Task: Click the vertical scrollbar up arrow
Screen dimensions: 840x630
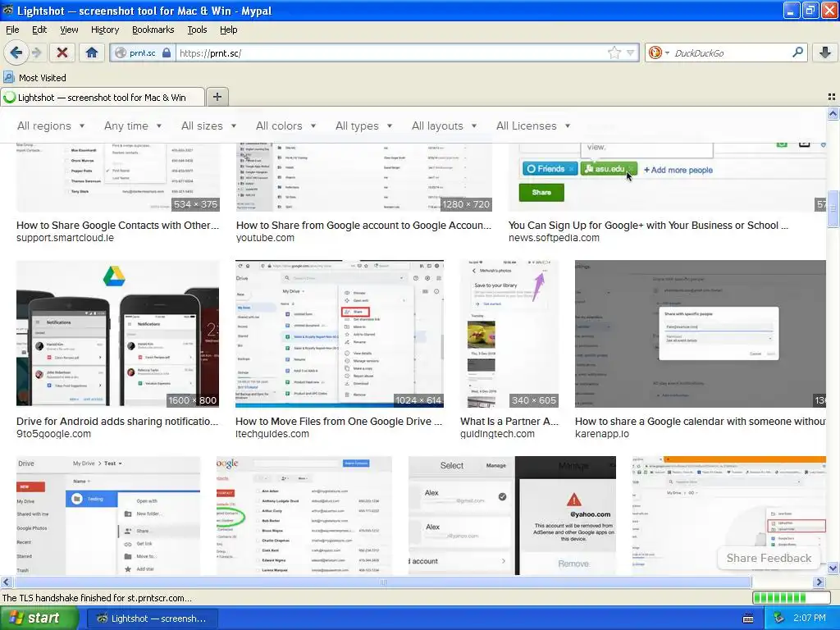Action: click(833, 113)
